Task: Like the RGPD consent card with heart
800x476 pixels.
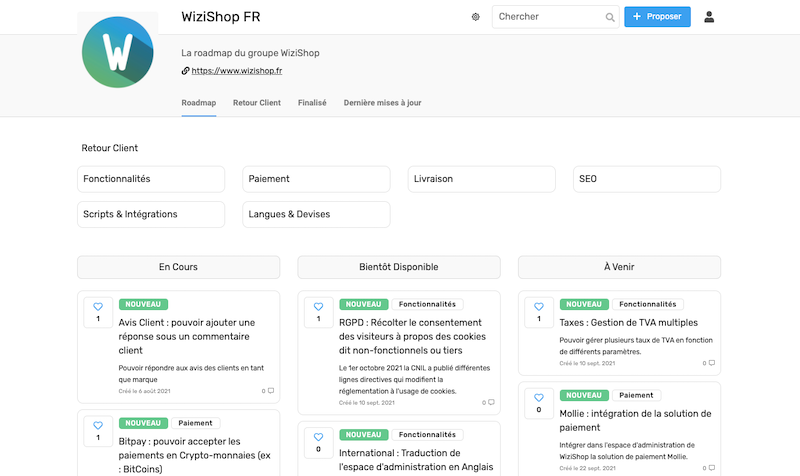Action: point(318,307)
